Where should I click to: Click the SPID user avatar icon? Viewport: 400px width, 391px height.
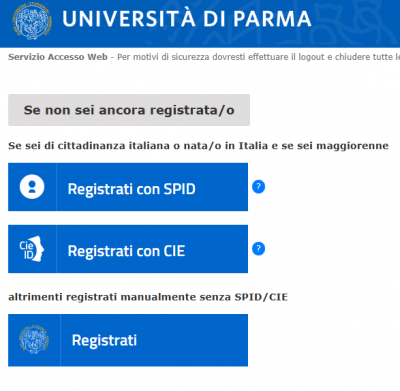[32, 187]
